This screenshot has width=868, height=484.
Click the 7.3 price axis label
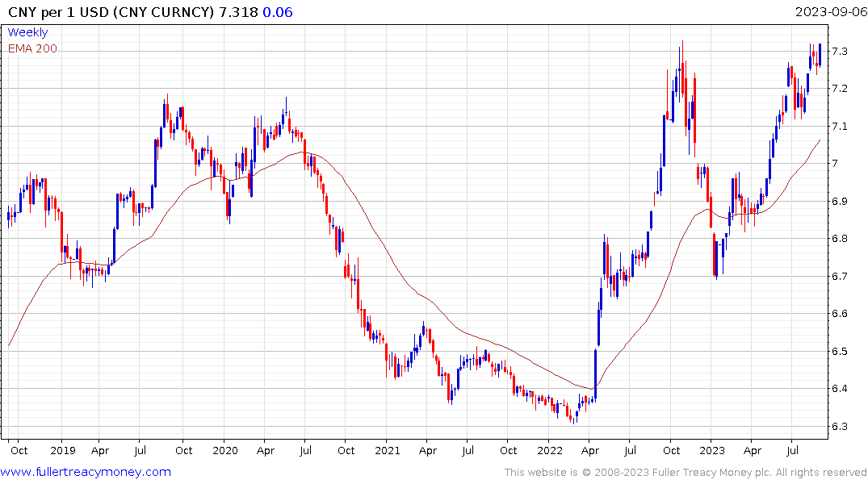(839, 52)
